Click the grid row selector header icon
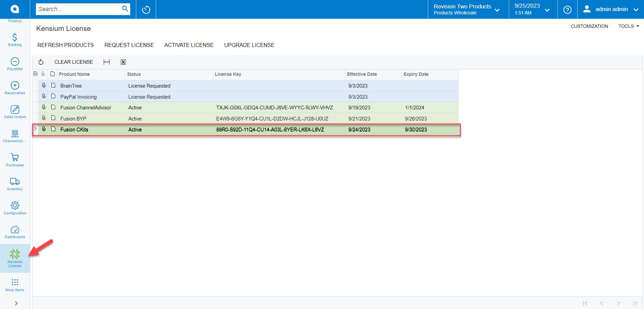Screen dimensions: 644x309 tap(35, 74)
